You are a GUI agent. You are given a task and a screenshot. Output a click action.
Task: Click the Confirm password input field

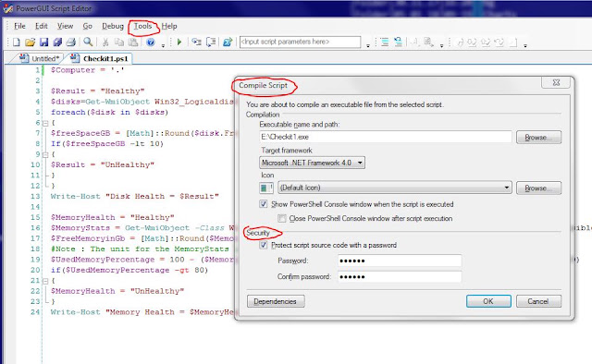click(400, 276)
